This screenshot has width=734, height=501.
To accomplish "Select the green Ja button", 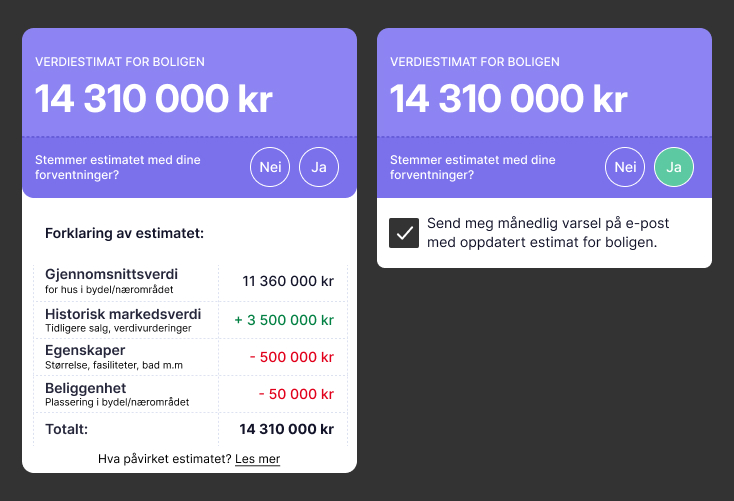I will 674,167.
